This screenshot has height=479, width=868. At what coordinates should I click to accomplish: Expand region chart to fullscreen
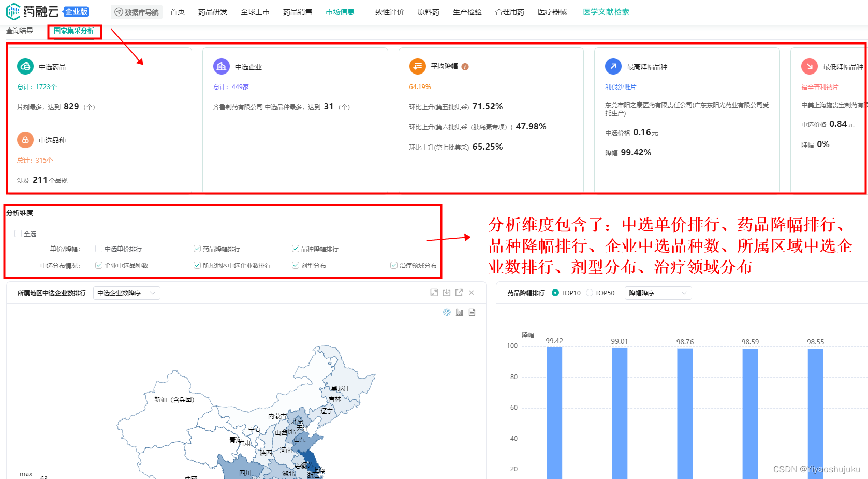pos(434,293)
